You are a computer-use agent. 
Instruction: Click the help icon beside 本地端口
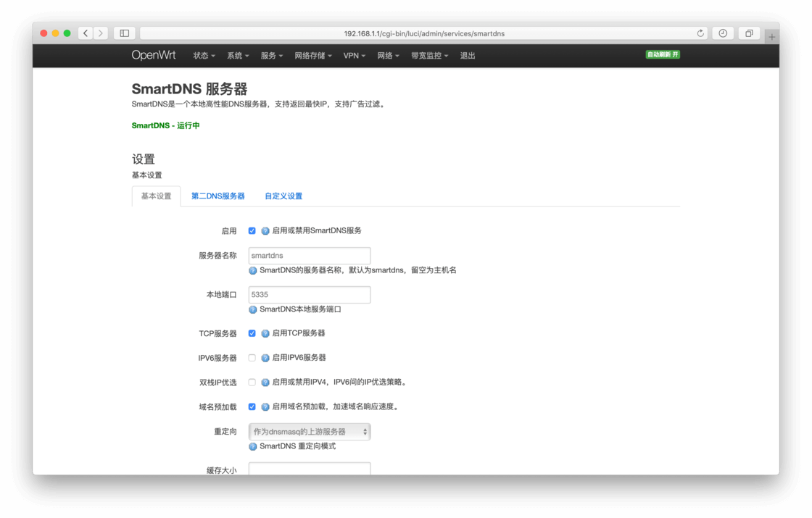point(252,309)
